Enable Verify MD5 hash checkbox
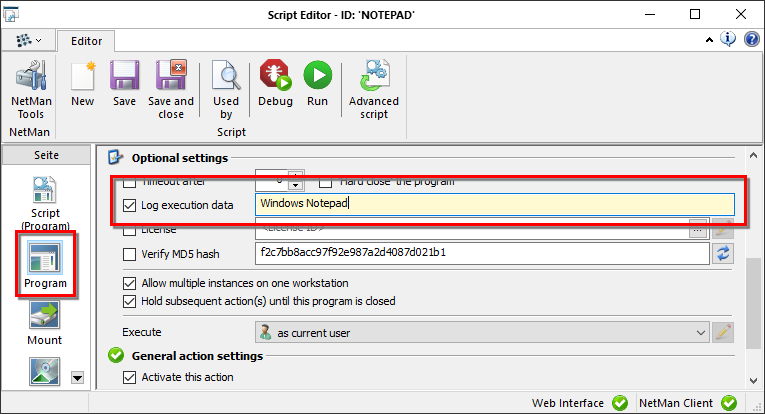The image size is (765, 414). 129,253
